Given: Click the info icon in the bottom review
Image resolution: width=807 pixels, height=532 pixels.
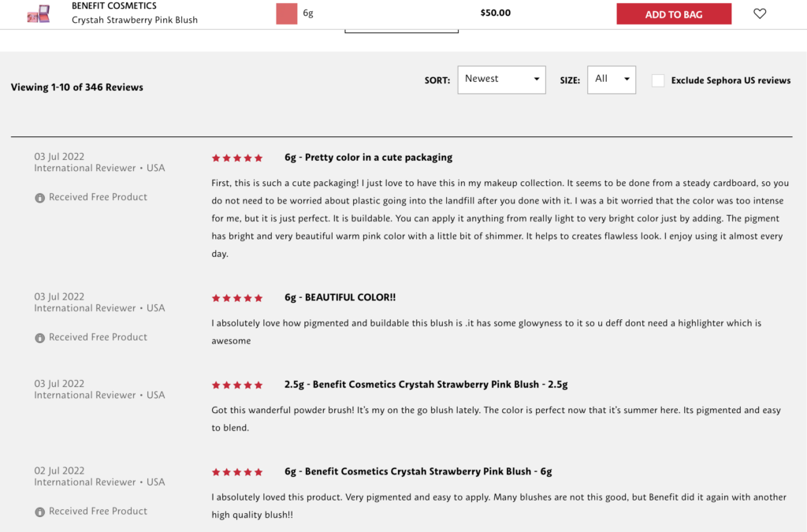Looking at the screenshot, I should (39, 512).
